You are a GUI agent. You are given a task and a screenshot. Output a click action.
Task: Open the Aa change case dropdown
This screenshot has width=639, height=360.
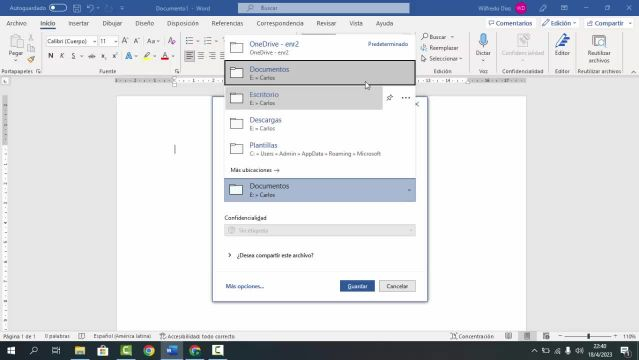coord(153,41)
